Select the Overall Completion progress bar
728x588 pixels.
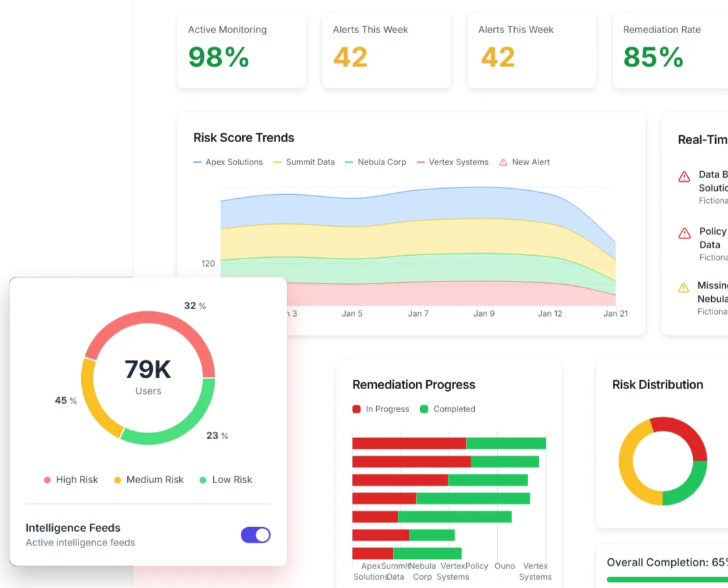click(667, 579)
